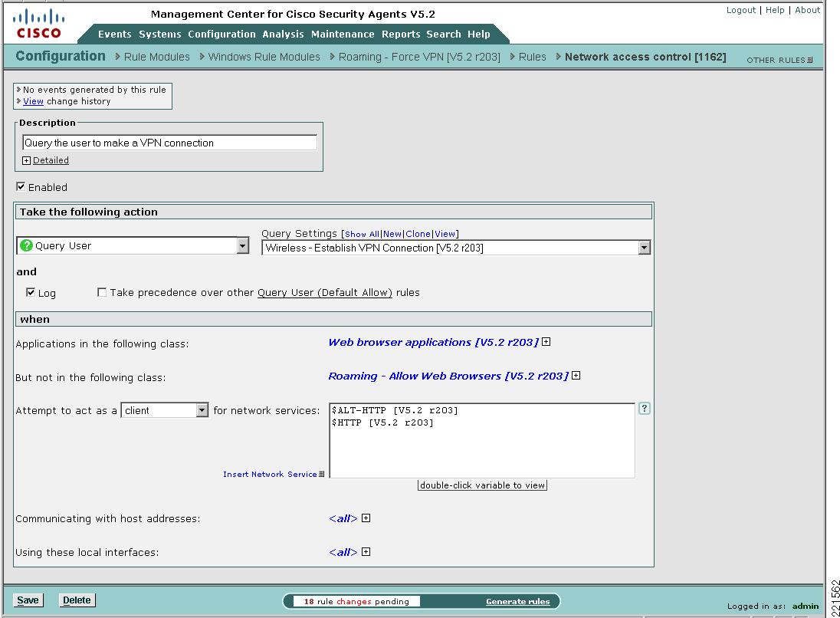This screenshot has height=618, width=840.
Task: Open Web browser applications [V5.2 r203] link
Action: point(433,342)
